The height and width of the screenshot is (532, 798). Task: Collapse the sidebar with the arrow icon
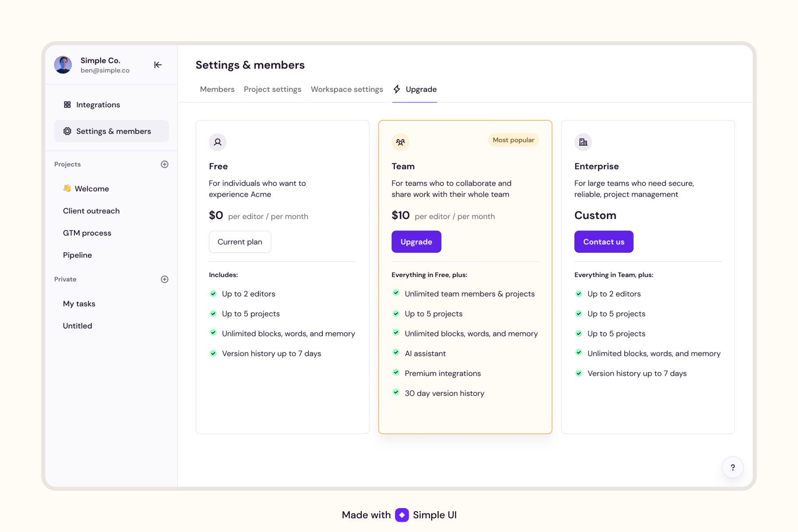click(158, 65)
